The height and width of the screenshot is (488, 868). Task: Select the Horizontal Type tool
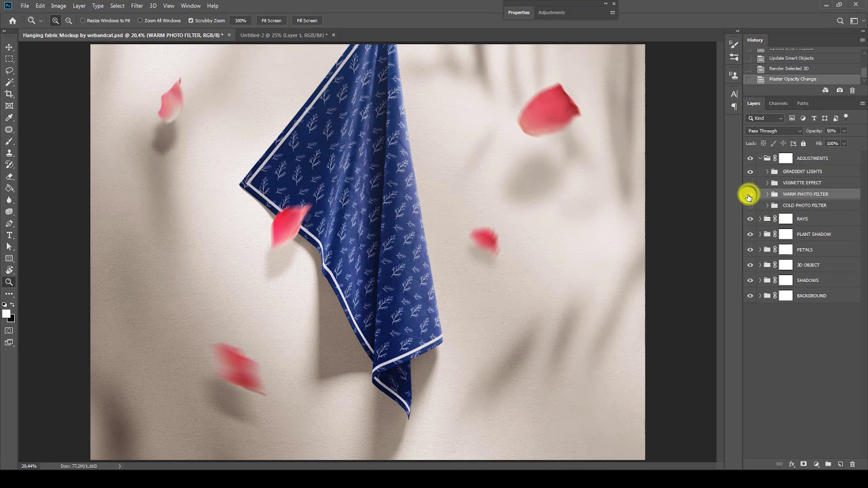(9, 235)
